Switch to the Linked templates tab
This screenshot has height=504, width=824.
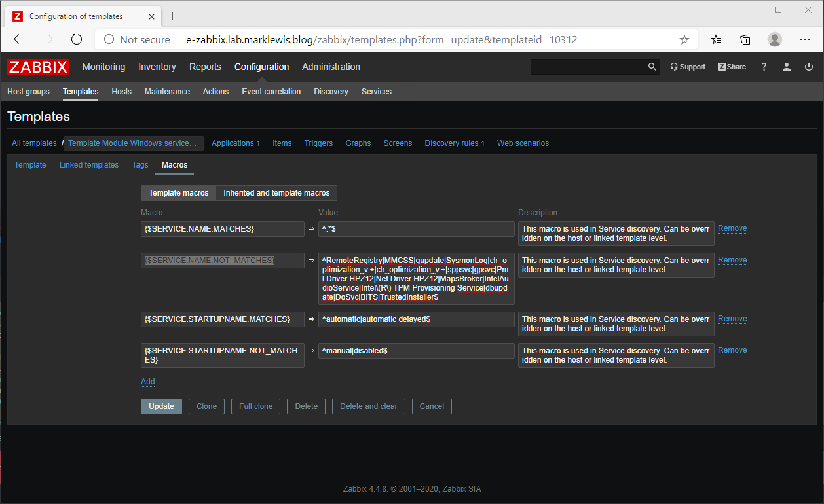pos(88,165)
